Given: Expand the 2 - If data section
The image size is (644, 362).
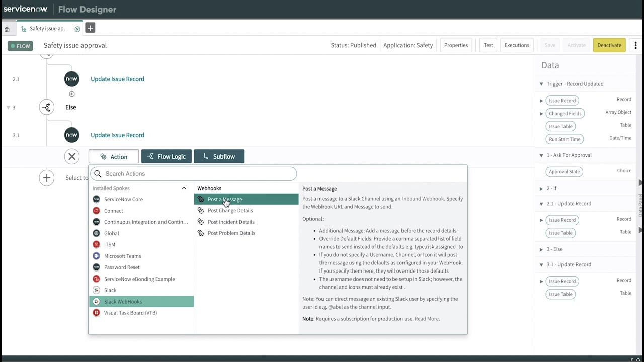Looking at the screenshot, I should point(541,188).
